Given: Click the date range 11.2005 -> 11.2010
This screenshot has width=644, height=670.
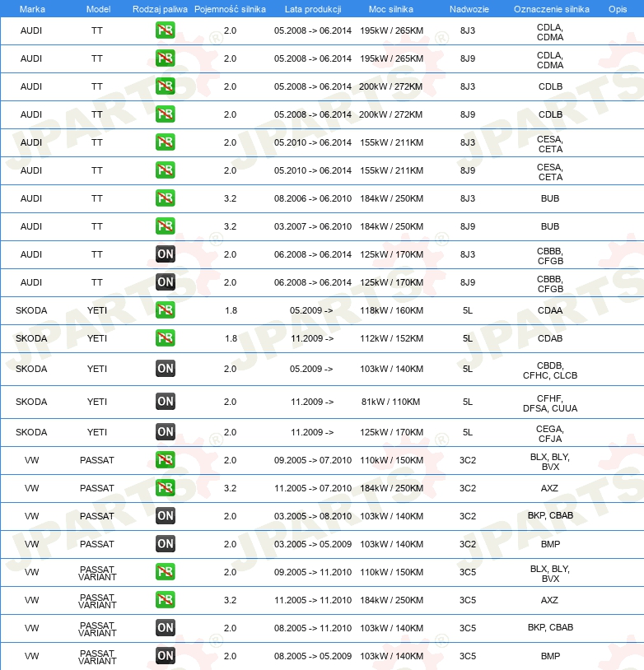Looking at the screenshot, I should (x=313, y=600).
